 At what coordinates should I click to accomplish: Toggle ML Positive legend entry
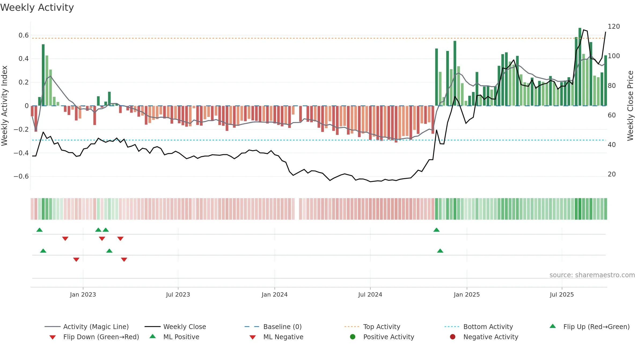[174, 337]
